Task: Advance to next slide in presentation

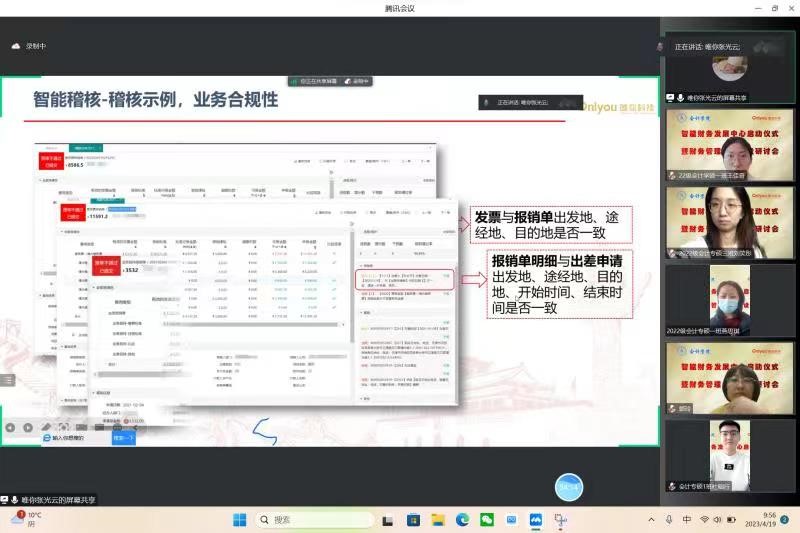Action: coord(29,427)
